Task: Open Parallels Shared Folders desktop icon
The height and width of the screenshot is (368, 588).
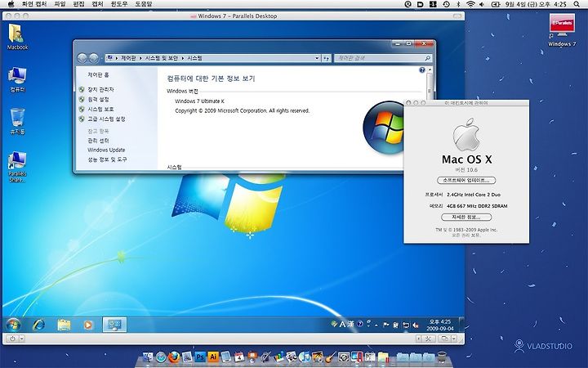Action: point(17,166)
